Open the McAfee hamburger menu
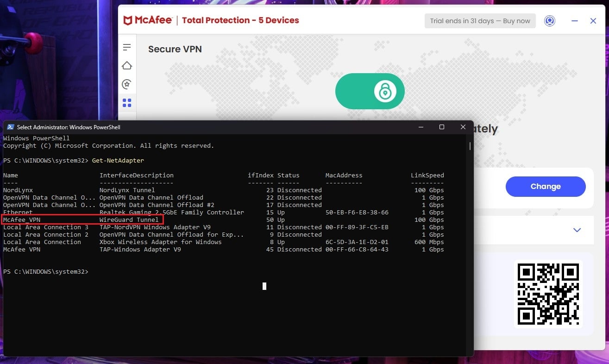This screenshot has height=364, width=609. point(127,47)
